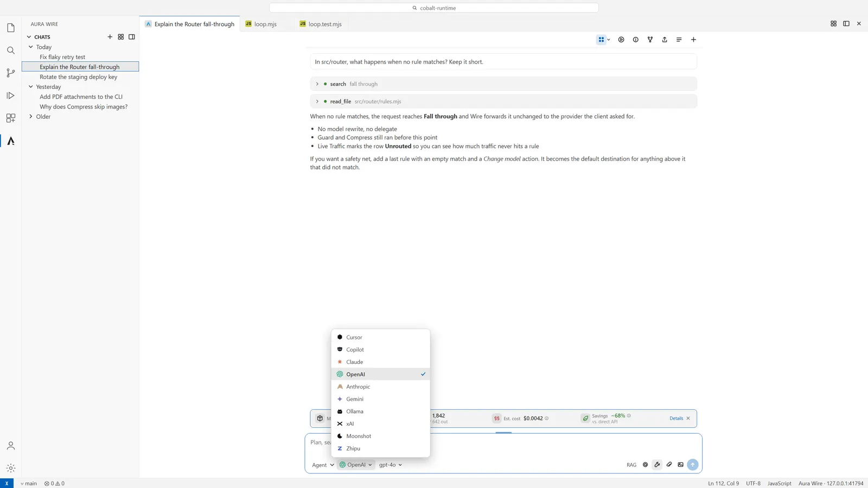Screen dimensions: 868x488
Task: Click the editor layout grid icon at top right
Action: coord(833,24)
